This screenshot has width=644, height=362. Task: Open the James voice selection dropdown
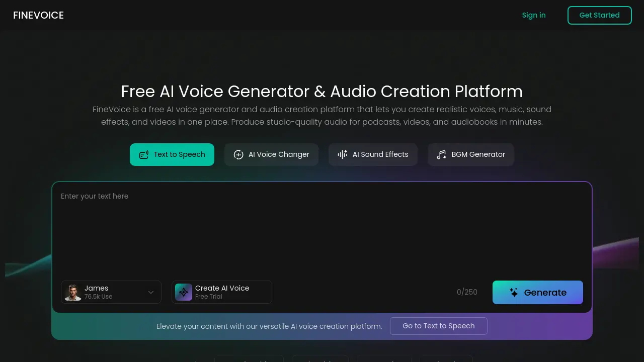point(111,292)
